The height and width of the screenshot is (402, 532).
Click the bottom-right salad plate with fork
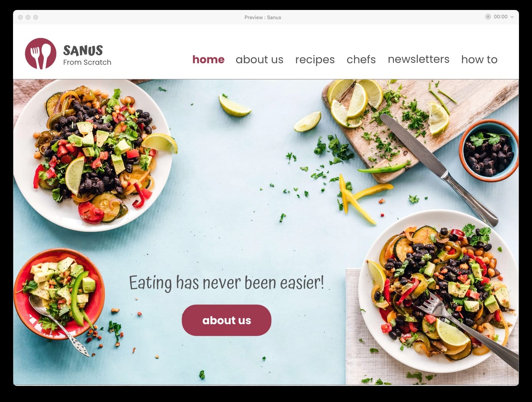pyautogui.click(x=438, y=291)
